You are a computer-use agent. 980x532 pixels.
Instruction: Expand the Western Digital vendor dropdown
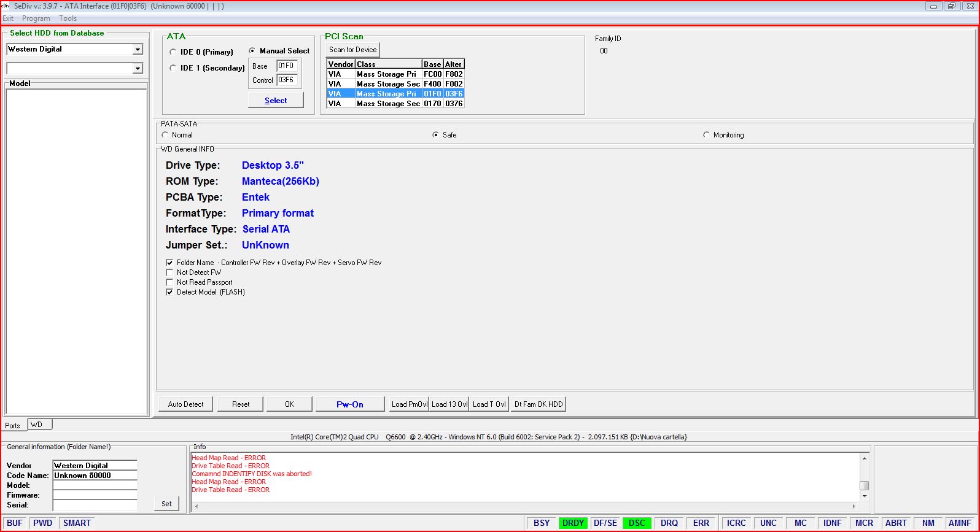click(x=138, y=49)
